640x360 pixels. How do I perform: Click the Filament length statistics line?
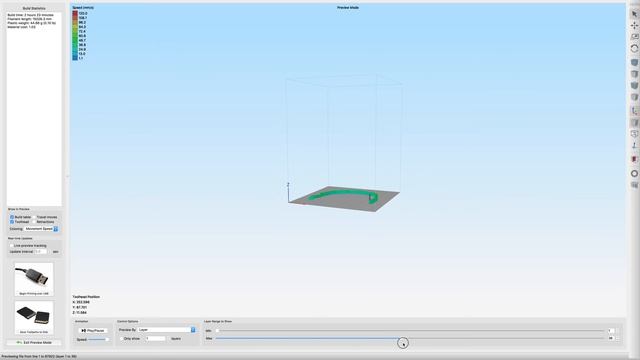point(29,19)
